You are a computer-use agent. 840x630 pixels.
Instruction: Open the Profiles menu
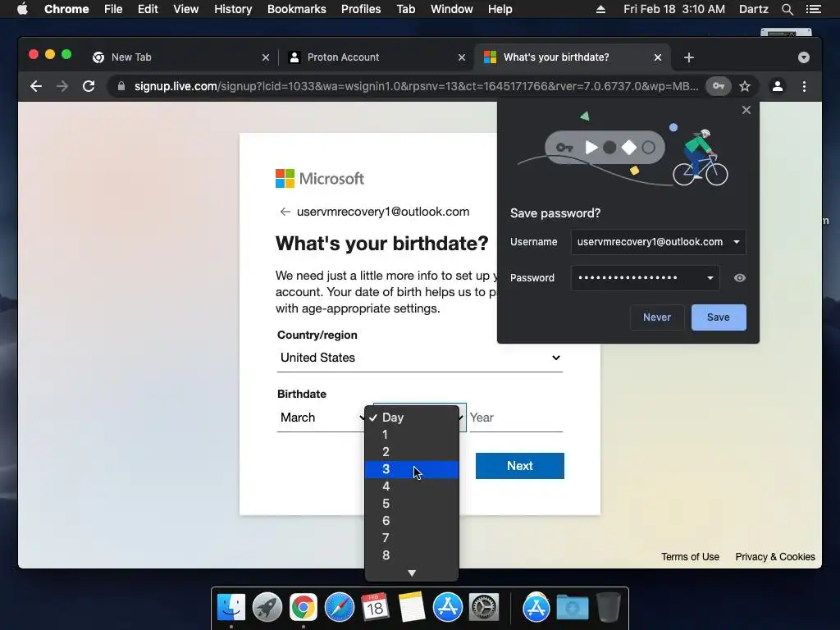point(361,9)
